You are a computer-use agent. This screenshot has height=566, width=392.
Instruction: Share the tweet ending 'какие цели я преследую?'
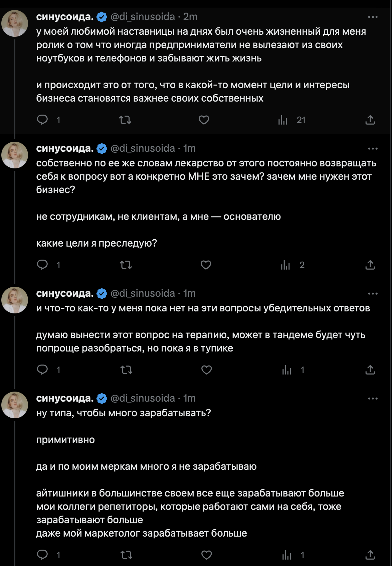(x=370, y=265)
